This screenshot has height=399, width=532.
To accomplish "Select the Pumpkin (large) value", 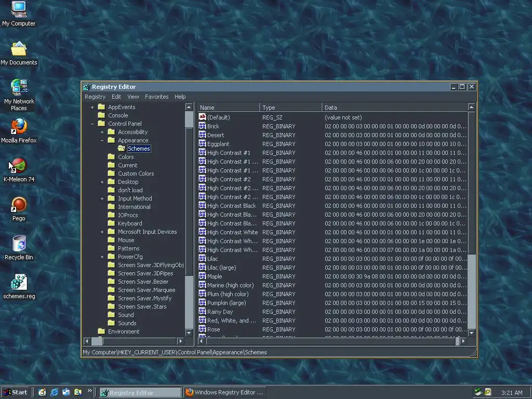I will click(x=227, y=303).
